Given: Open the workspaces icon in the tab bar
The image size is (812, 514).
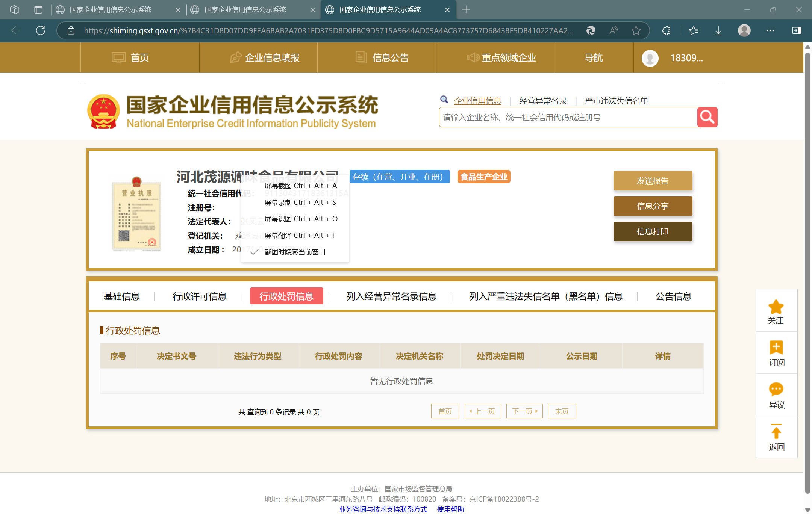Looking at the screenshot, I should click(15, 9).
